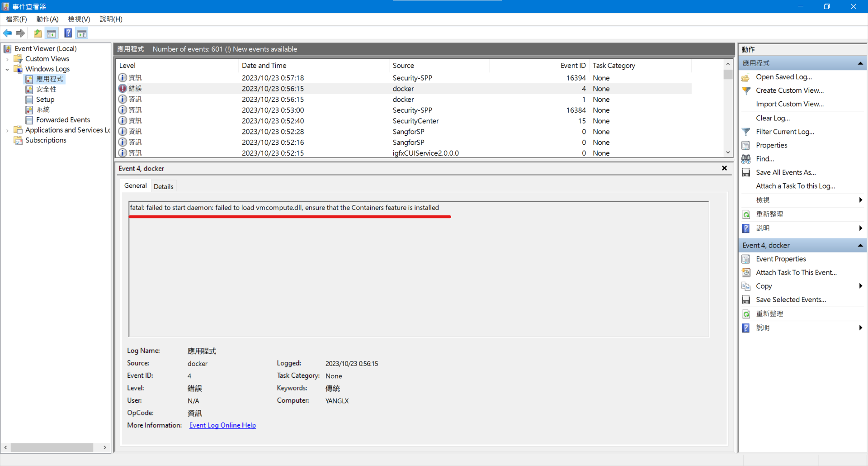Open the 動作(A) menu
The width and height of the screenshot is (868, 466).
click(x=47, y=19)
